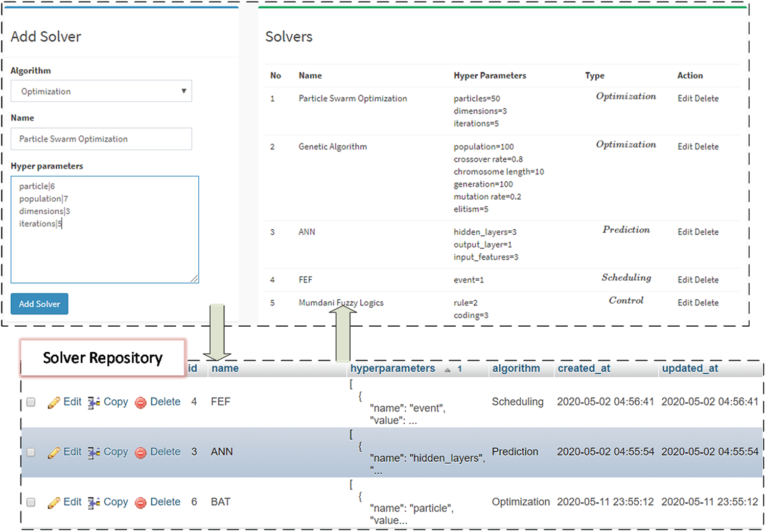Sort table by created_at column header
This screenshot has width=766, height=532.
pos(584,369)
